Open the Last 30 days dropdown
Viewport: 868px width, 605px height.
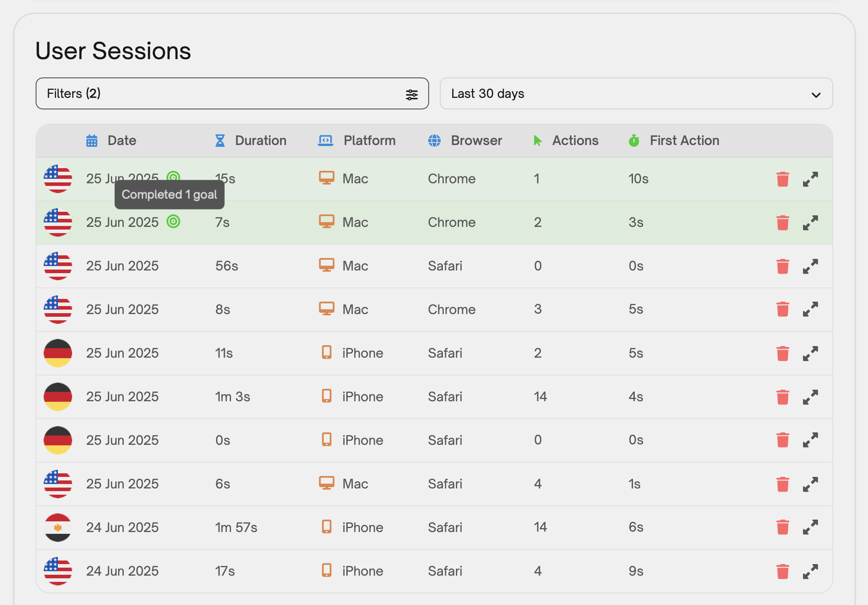[x=636, y=93]
